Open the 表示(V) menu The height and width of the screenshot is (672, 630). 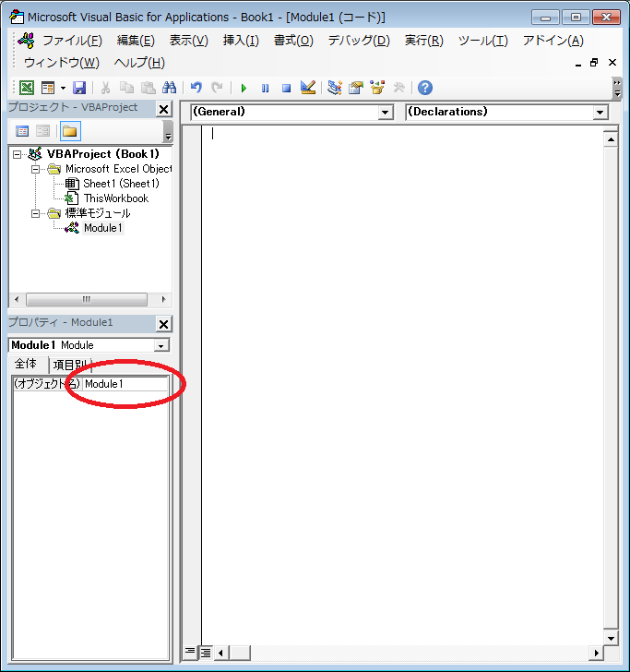[189, 41]
